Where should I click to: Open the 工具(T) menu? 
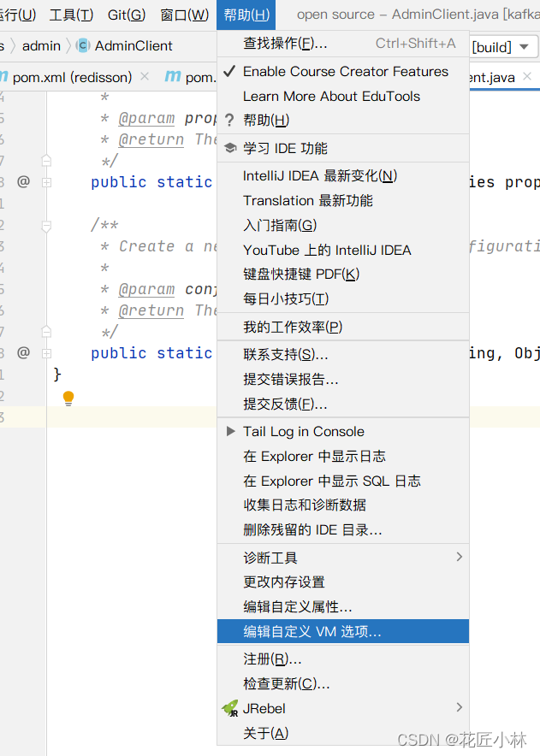pos(71,15)
